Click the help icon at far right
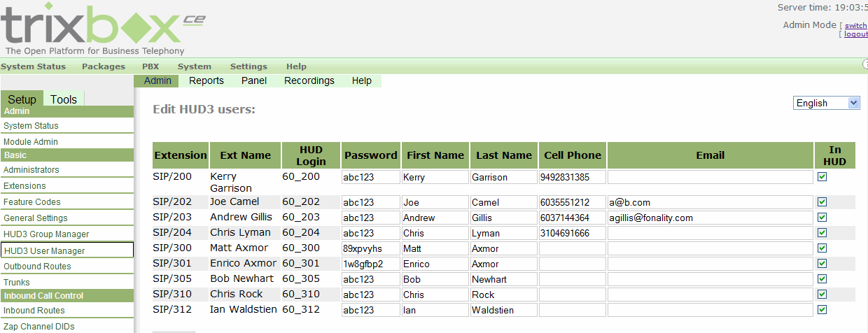Image resolution: width=868 pixels, height=333 pixels. pyautogui.click(x=865, y=65)
